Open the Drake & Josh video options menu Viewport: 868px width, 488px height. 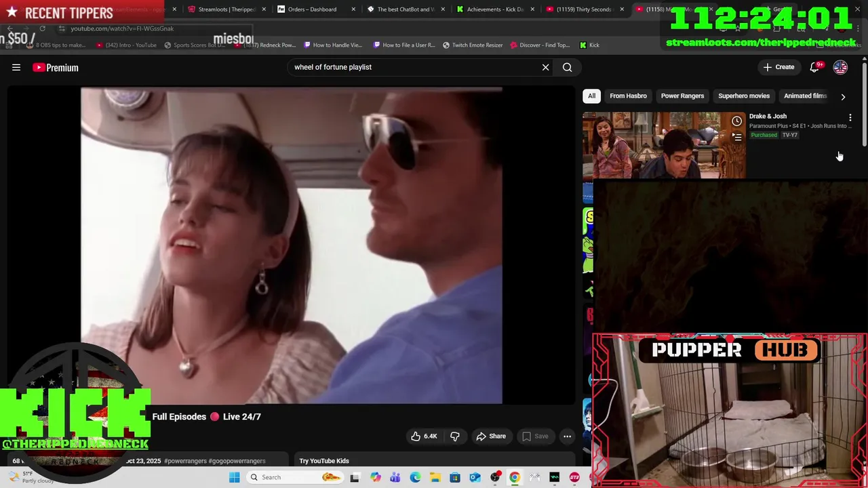[850, 118]
